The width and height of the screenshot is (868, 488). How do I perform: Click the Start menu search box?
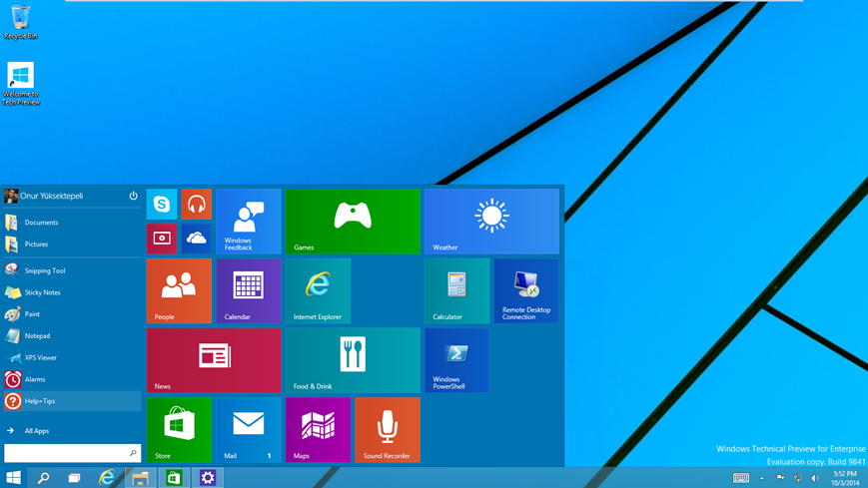coord(72,453)
